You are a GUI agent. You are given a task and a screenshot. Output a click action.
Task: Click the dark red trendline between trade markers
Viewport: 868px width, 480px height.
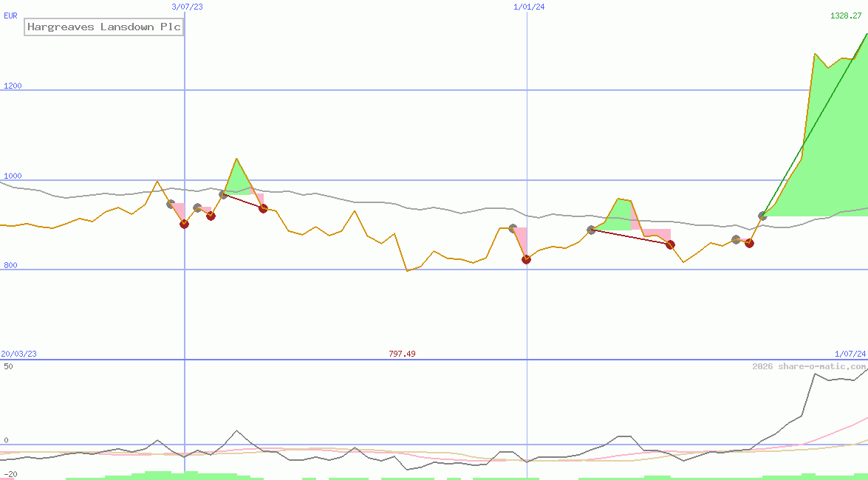(x=630, y=237)
